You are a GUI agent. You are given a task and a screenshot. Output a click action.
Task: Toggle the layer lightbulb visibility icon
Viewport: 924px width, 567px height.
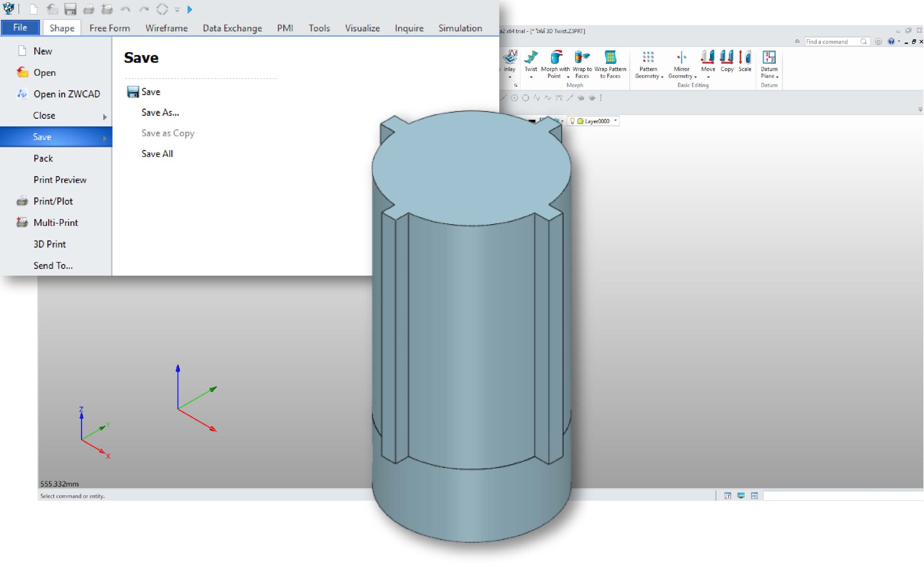coord(572,121)
